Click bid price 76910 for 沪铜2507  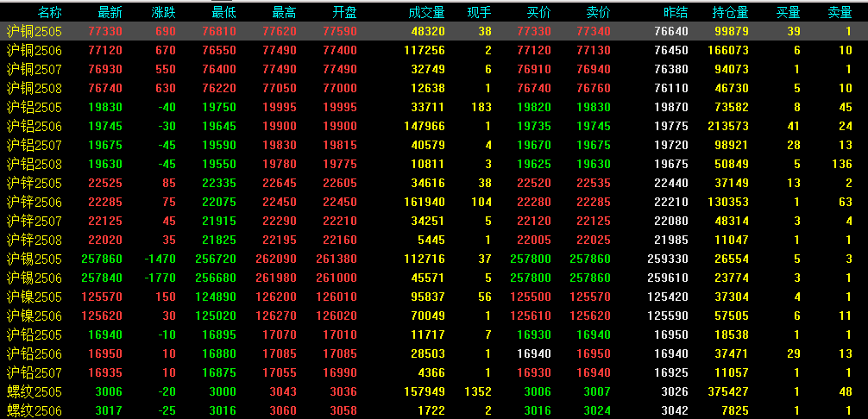[533, 70]
